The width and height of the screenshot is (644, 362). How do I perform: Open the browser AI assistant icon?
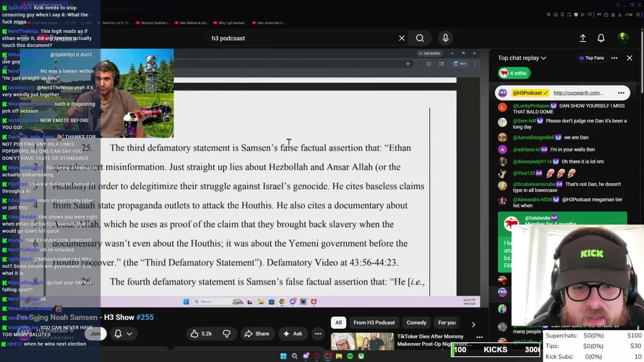629,15
